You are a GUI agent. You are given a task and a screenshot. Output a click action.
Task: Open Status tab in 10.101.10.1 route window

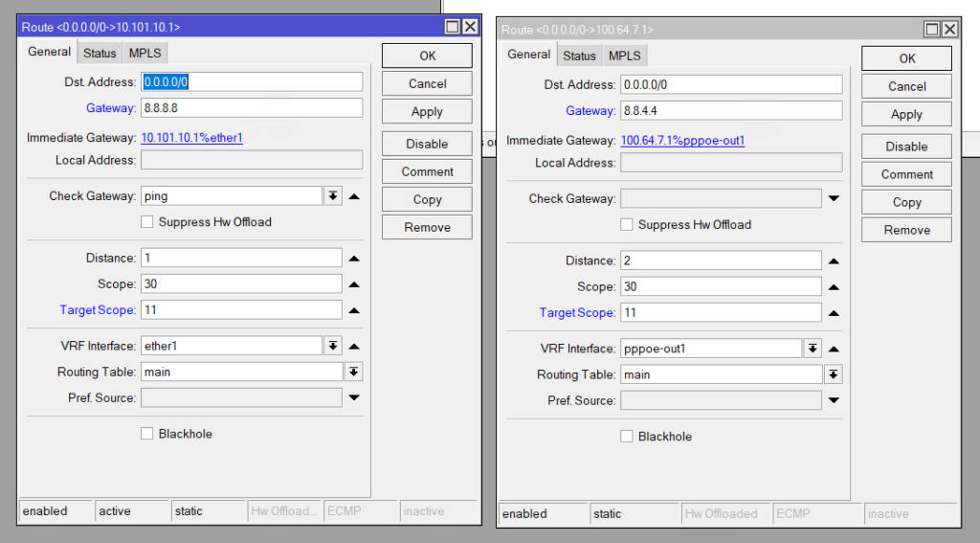pos(100,54)
